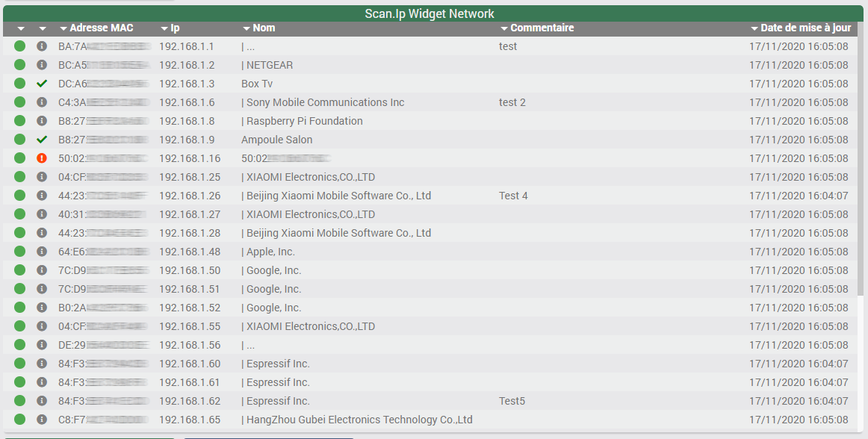The height and width of the screenshot is (439, 868).
Task: Click the MAC address starting with 64:E6
Action: point(104,252)
